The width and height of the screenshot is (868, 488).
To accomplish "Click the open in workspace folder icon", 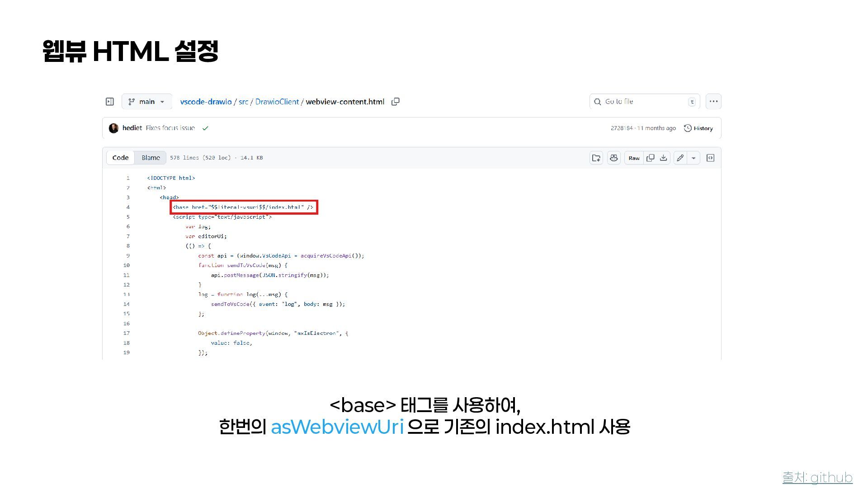I will pyautogui.click(x=596, y=158).
